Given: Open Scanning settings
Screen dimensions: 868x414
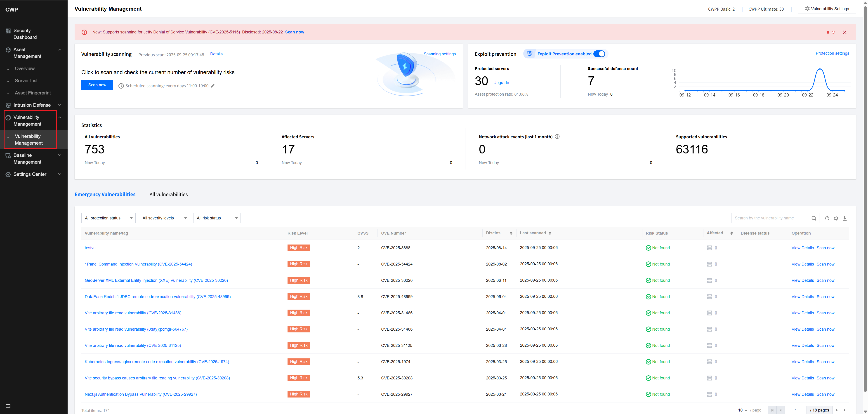Looking at the screenshot, I should (x=439, y=54).
